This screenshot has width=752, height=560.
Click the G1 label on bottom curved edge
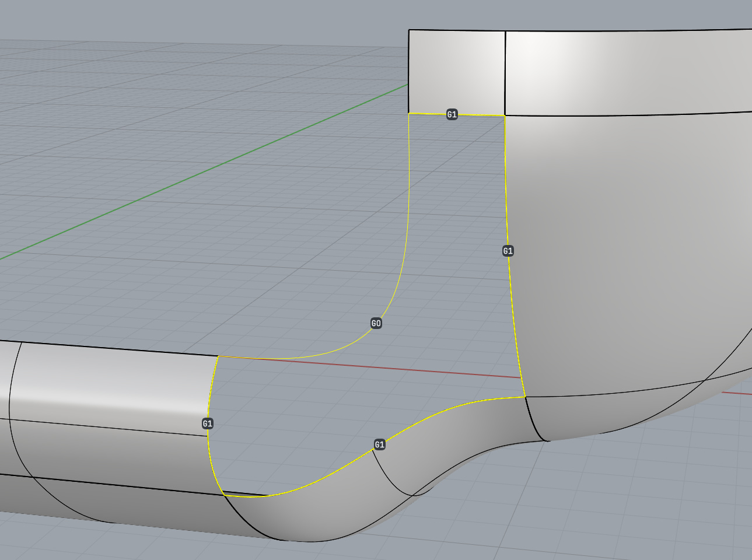tap(379, 444)
